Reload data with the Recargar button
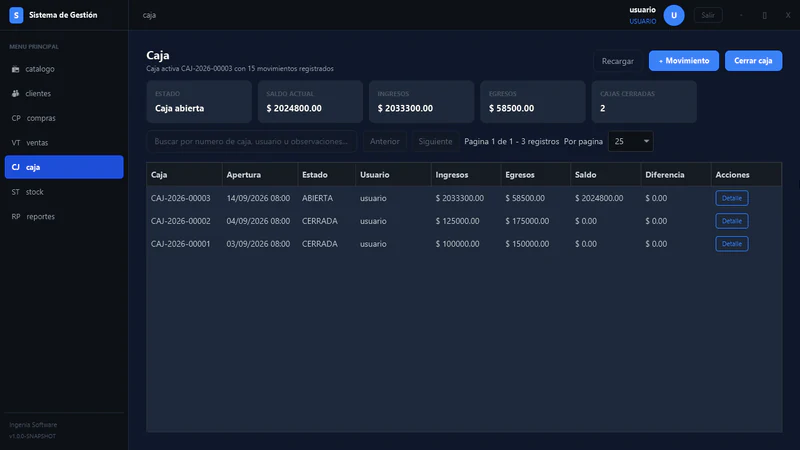The image size is (800, 450). click(617, 61)
